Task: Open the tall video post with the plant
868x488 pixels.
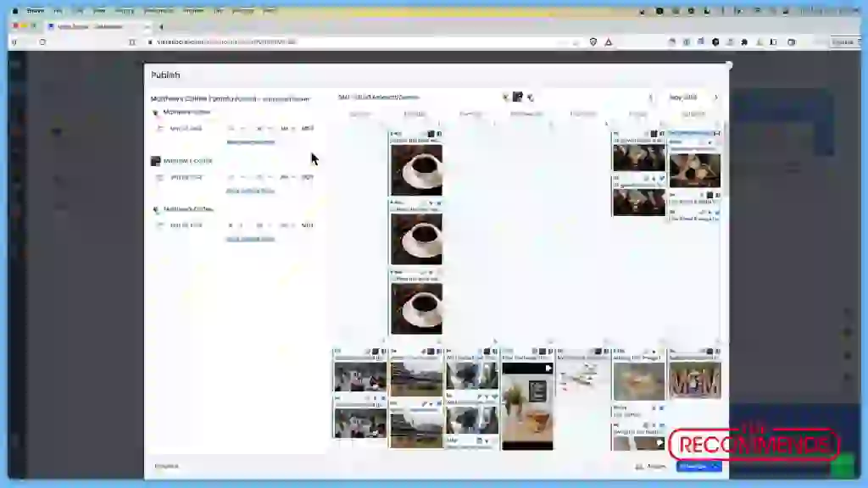Action: click(527, 406)
